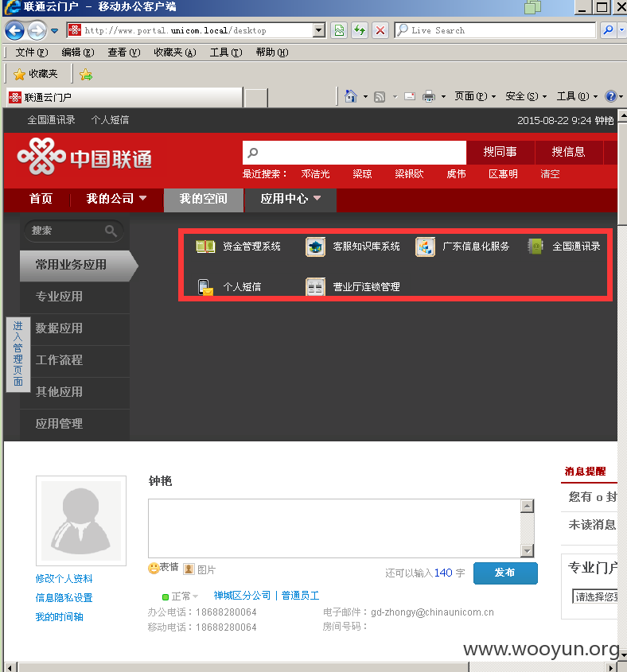Click the browser Back arrow button
Screen dimensions: 627x672
[14, 30]
